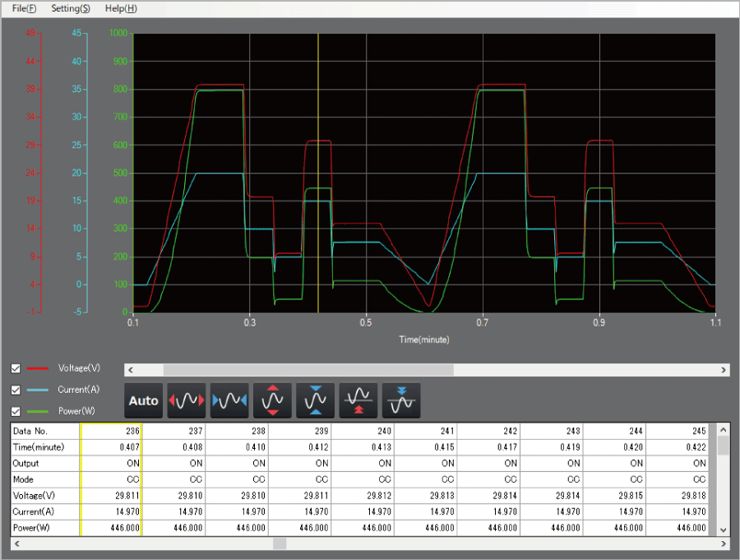Click the graph time scrollbar thumb
The image size is (740, 560).
pos(308,370)
